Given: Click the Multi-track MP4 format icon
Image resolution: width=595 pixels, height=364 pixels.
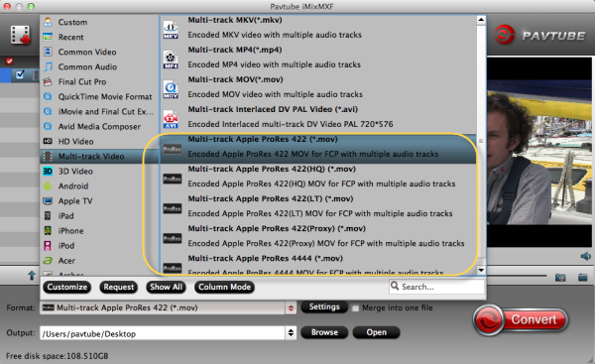Looking at the screenshot, I should coord(171,60).
